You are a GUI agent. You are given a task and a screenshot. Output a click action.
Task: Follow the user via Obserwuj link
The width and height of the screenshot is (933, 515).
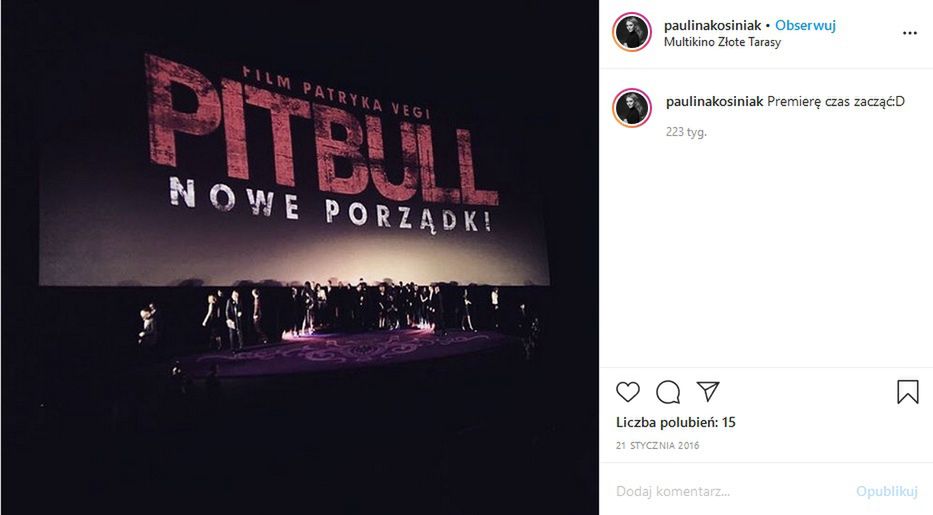(x=805, y=26)
